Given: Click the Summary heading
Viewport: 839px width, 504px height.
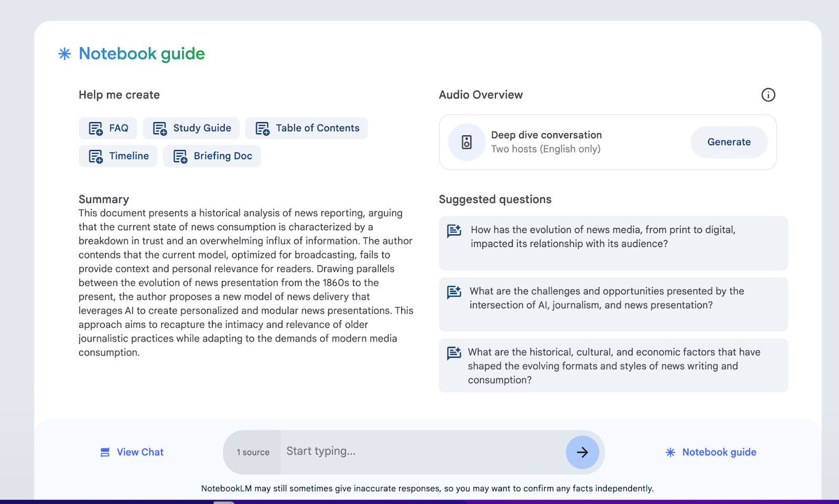Looking at the screenshot, I should (x=104, y=199).
